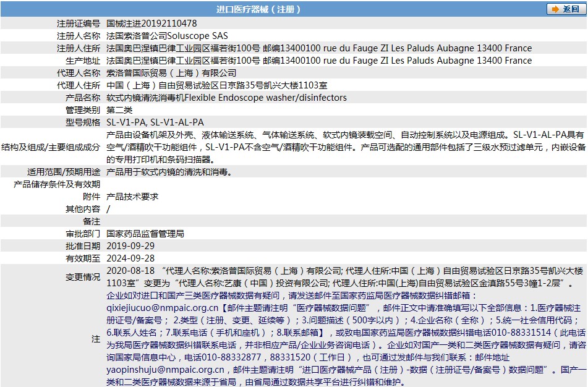
Task: Click the 产品技术要求 attachment text
Action: pyautogui.click(x=132, y=197)
